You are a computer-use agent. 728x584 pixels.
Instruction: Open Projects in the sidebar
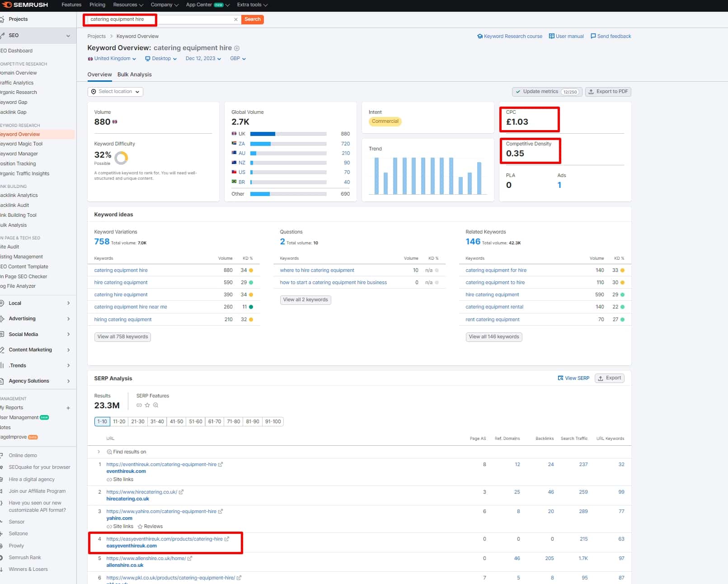[x=18, y=19]
